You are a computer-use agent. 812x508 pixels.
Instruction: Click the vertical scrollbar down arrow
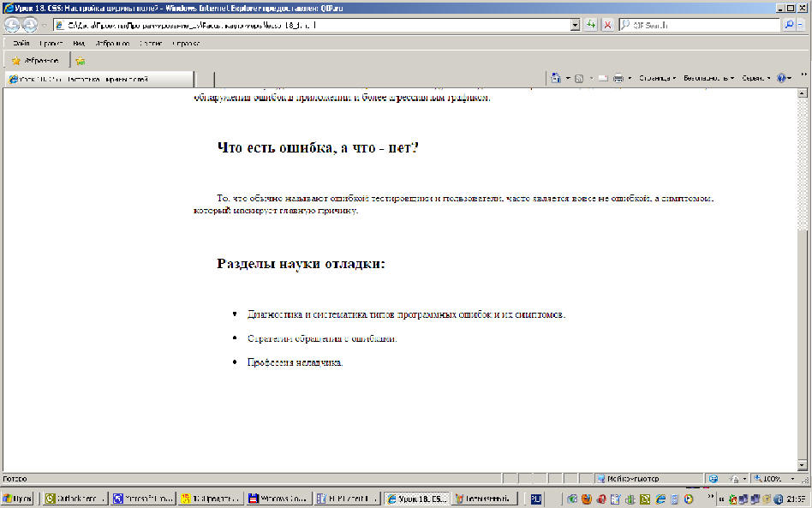coord(803,465)
